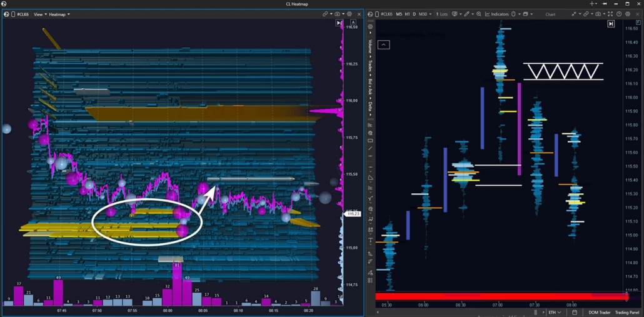Select the M5 timeframe
Screen dimensions: 644x317
(x=399, y=14)
